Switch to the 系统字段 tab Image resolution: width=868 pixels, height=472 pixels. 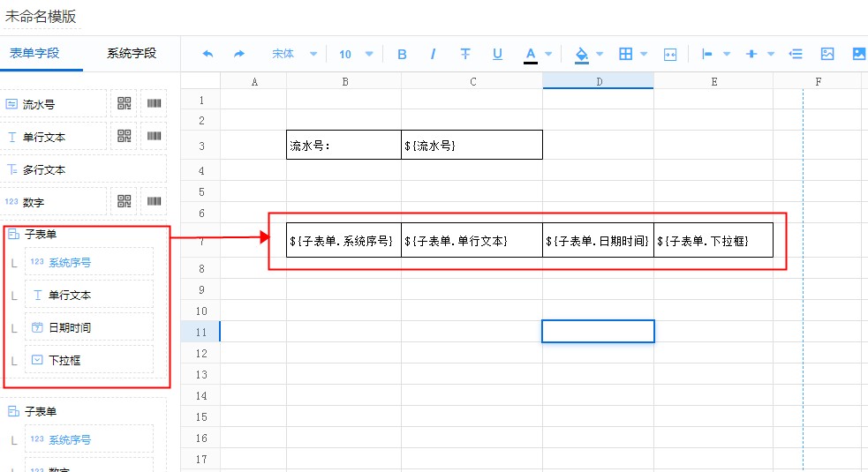pos(132,53)
